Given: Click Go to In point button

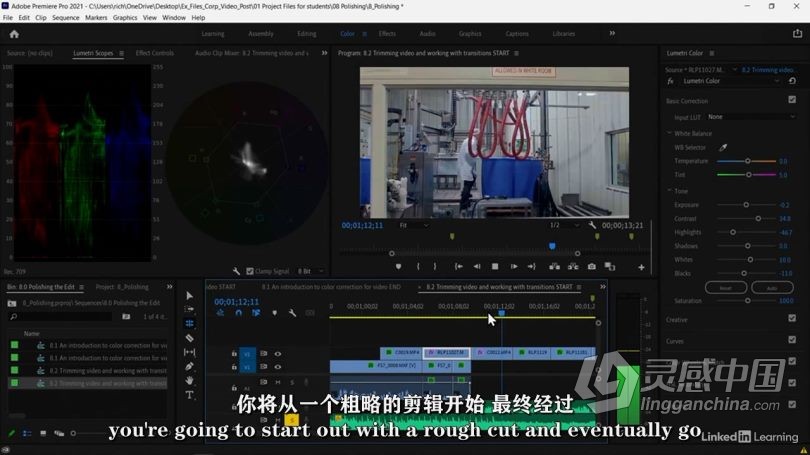Looking at the screenshot, I should 458,266.
